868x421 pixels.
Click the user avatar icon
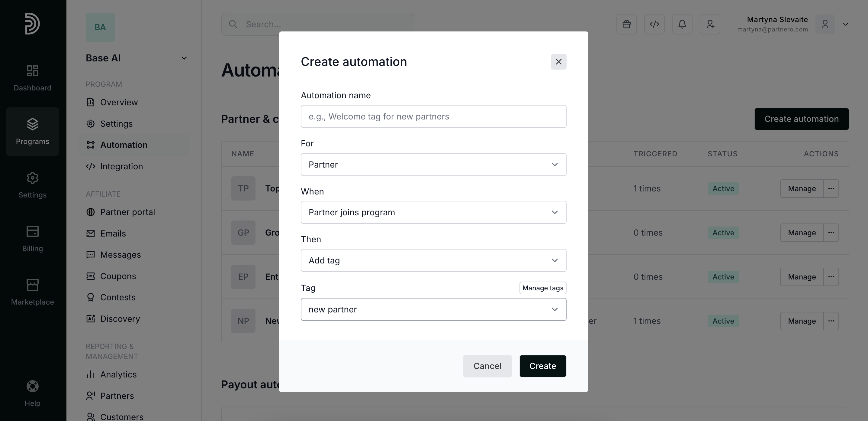(x=825, y=24)
